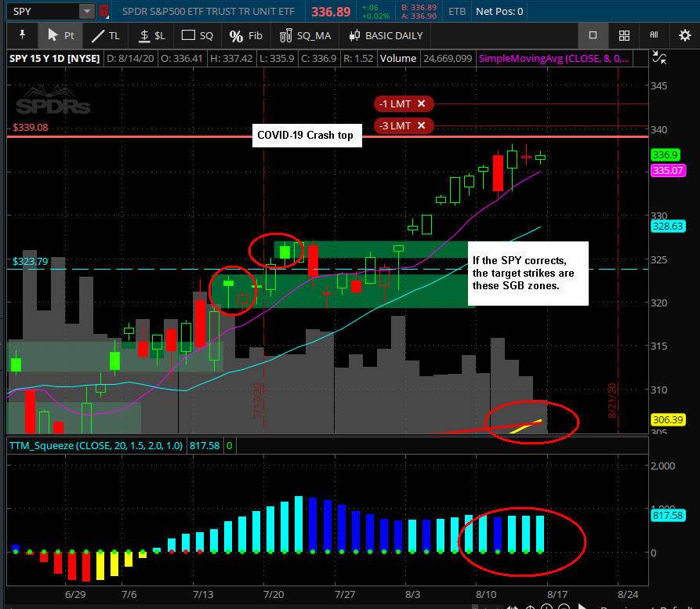Image resolution: width=700 pixels, height=609 pixels.
Task: Click the 8/21/20 expiration date marker
Action: (612, 401)
